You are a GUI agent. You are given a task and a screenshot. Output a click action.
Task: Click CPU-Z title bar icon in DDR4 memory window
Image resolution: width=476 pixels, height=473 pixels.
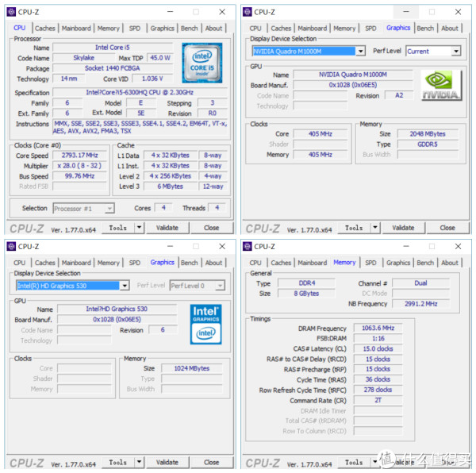(x=248, y=246)
